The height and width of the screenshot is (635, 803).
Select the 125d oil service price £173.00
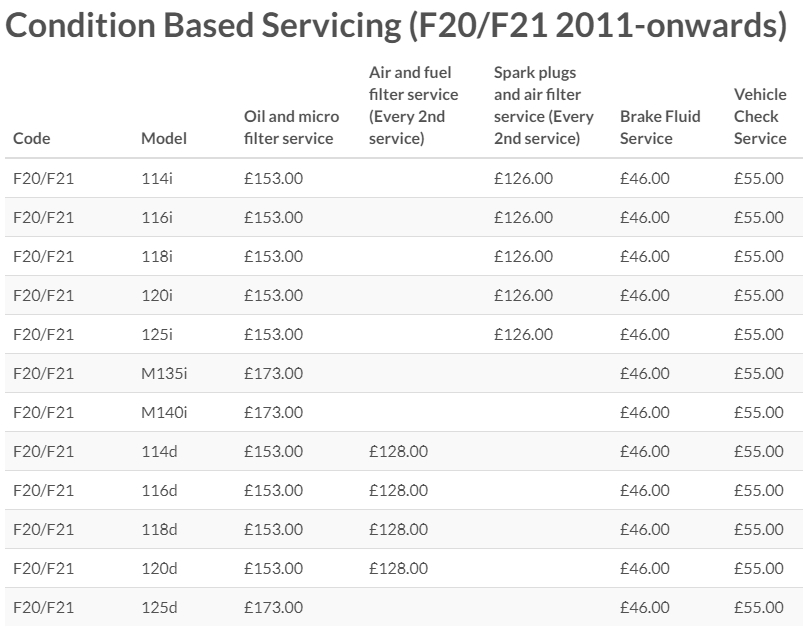pyautogui.click(x=273, y=607)
